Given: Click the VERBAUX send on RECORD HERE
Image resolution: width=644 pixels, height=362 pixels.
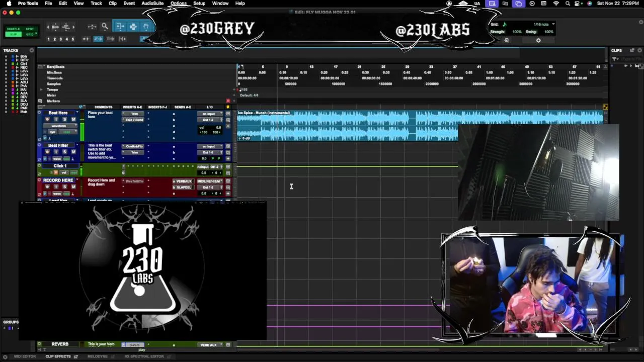Looking at the screenshot, I should (x=184, y=181).
